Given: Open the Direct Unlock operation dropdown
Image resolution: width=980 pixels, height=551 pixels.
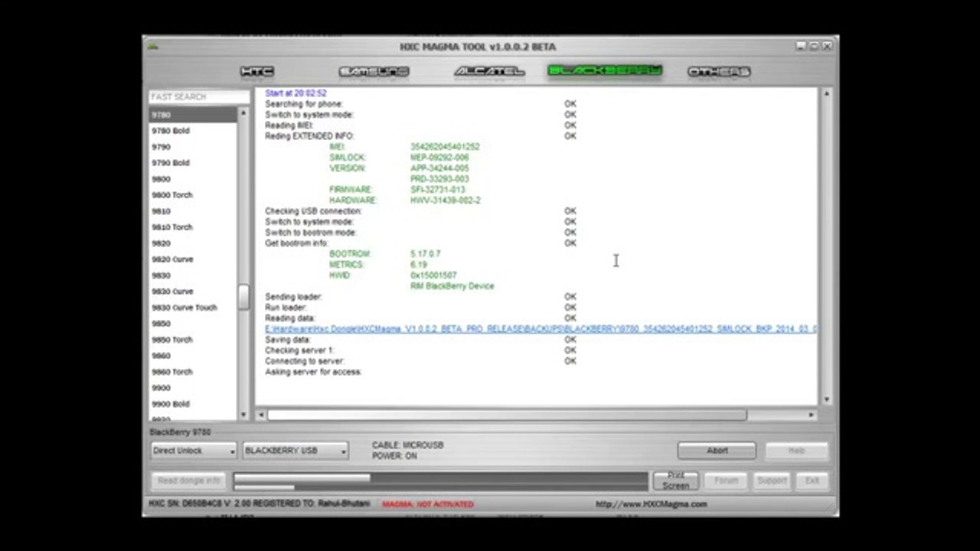Looking at the screenshot, I should point(193,451).
